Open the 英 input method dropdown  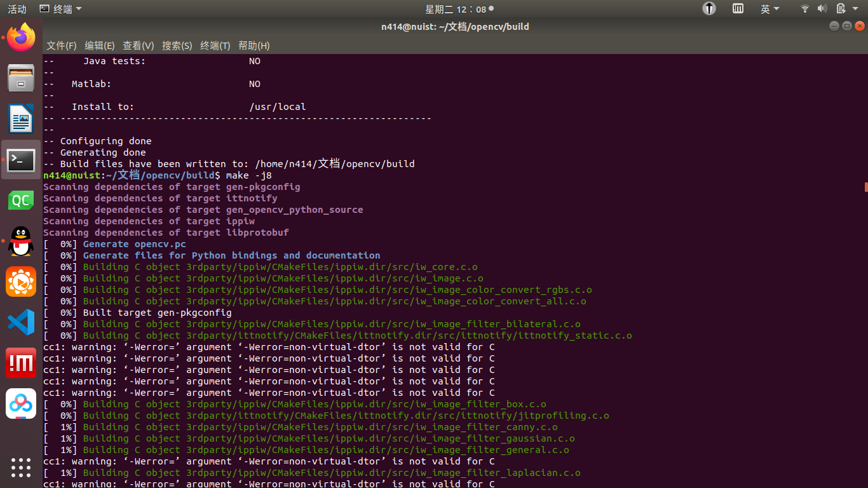770,9
